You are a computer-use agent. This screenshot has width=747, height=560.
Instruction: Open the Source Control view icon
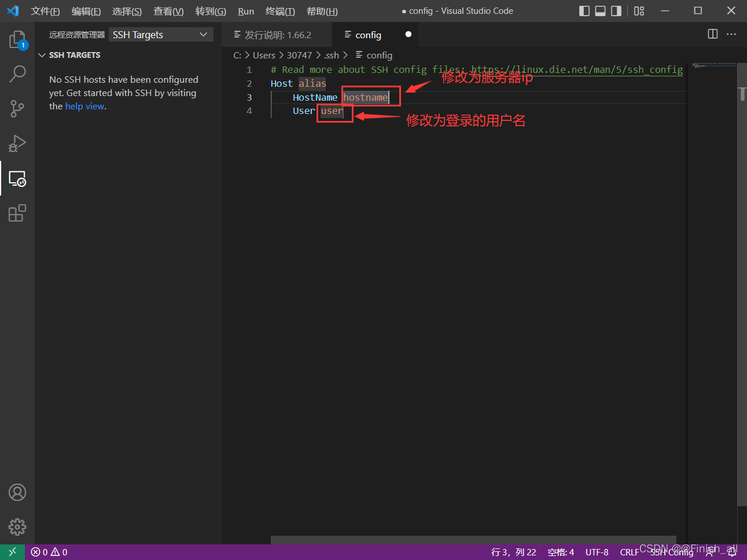17,108
